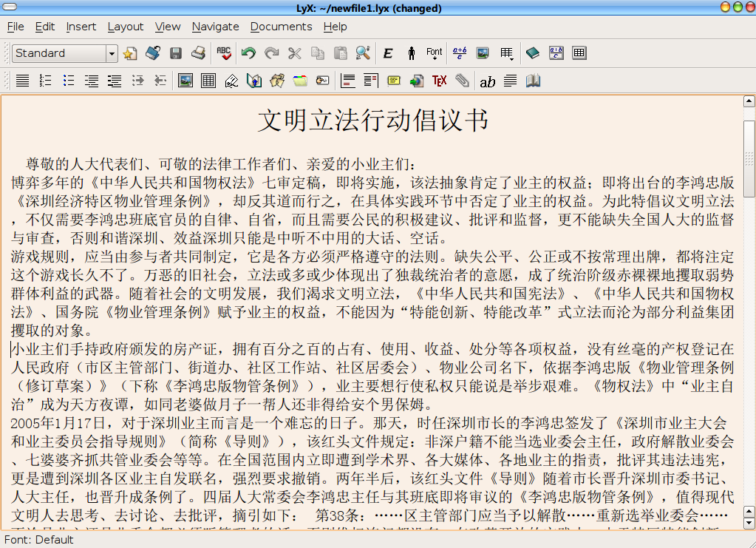Screen dimensions: 756x548
Task: Click the 'Font: Default' status bar text
Action: (x=38, y=540)
